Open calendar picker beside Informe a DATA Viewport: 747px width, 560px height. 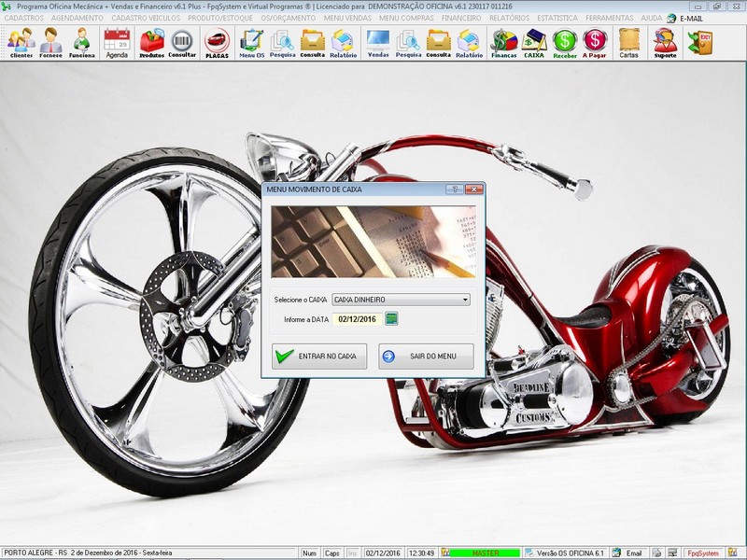[x=391, y=318]
